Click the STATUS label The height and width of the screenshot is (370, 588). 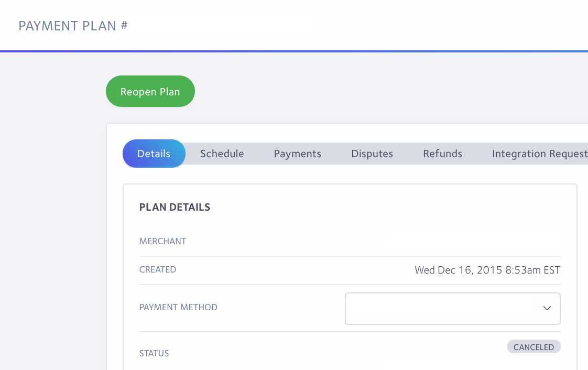point(154,353)
